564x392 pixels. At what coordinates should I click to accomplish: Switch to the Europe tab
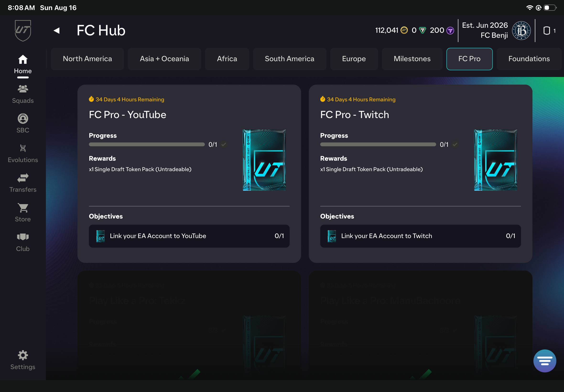coord(354,59)
